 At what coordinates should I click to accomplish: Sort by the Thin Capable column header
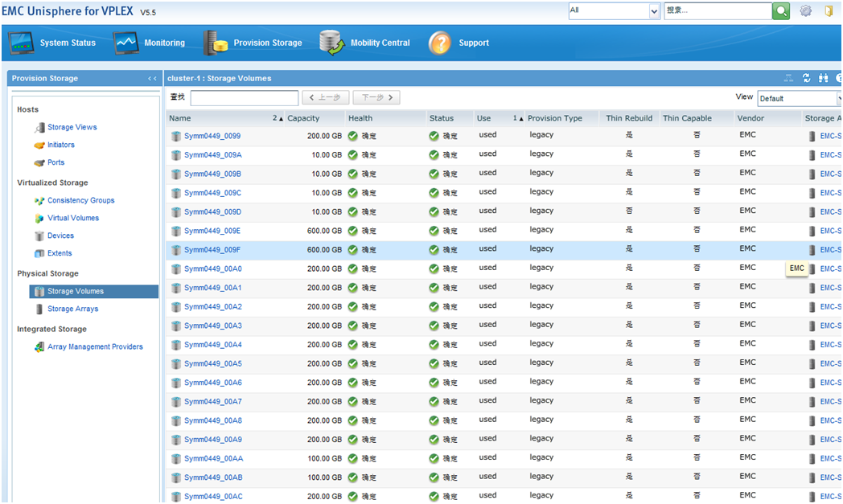(x=687, y=118)
